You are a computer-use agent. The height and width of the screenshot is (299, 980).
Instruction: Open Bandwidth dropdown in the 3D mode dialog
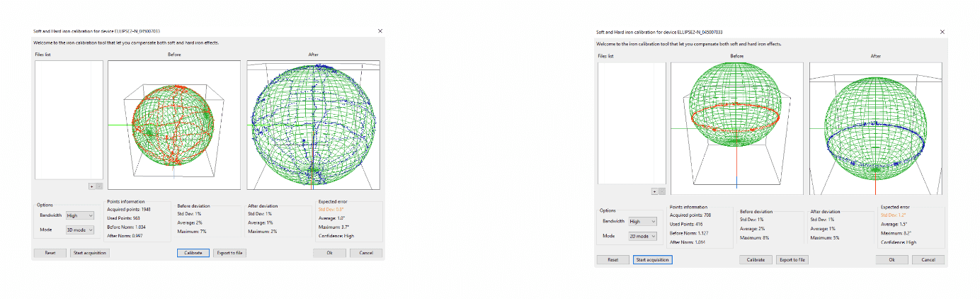[79, 215]
